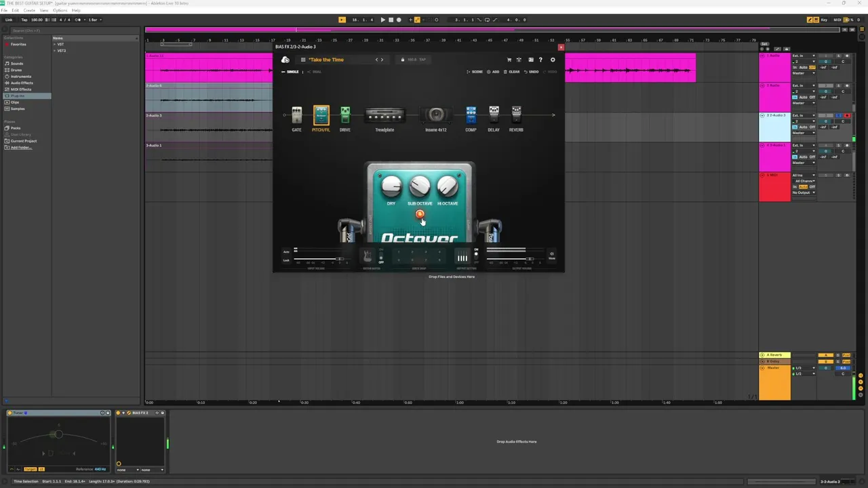Select the green DRIVE pedal
Screen dimensions: 868x488
tap(345, 116)
